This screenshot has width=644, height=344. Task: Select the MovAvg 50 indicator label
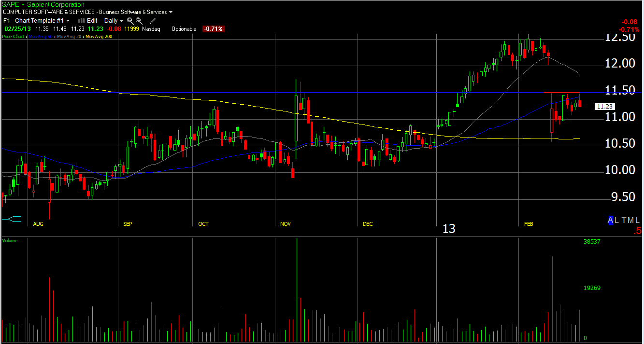pyautogui.click(x=40, y=36)
